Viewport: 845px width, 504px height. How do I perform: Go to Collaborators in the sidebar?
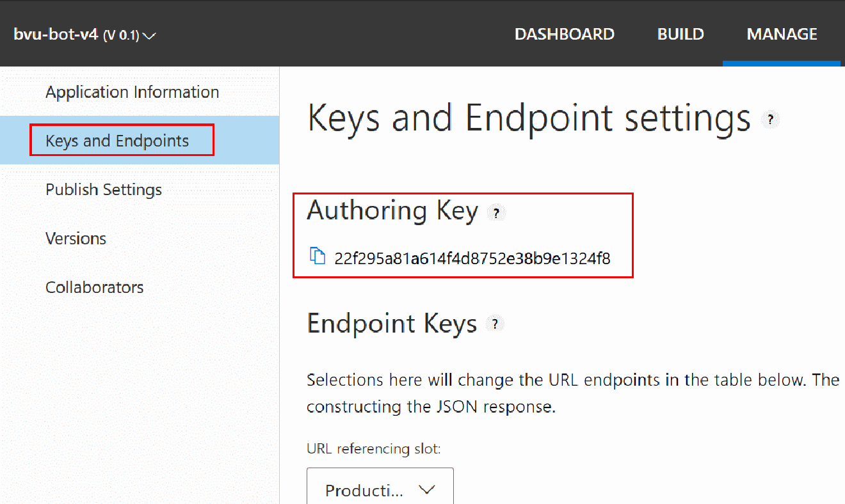pyautogui.click(x=94, y=287)
